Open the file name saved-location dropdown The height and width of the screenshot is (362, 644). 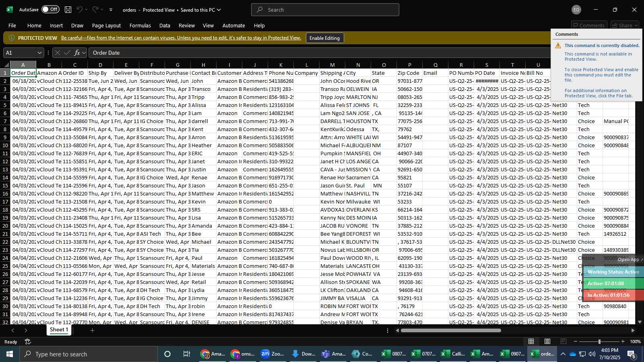pos(219,10)
